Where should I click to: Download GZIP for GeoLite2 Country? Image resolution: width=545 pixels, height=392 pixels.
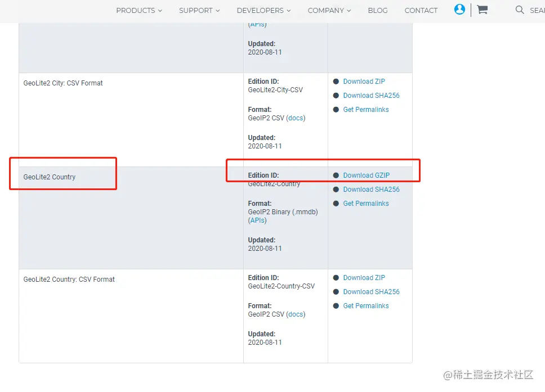click(x=367, y=175)
